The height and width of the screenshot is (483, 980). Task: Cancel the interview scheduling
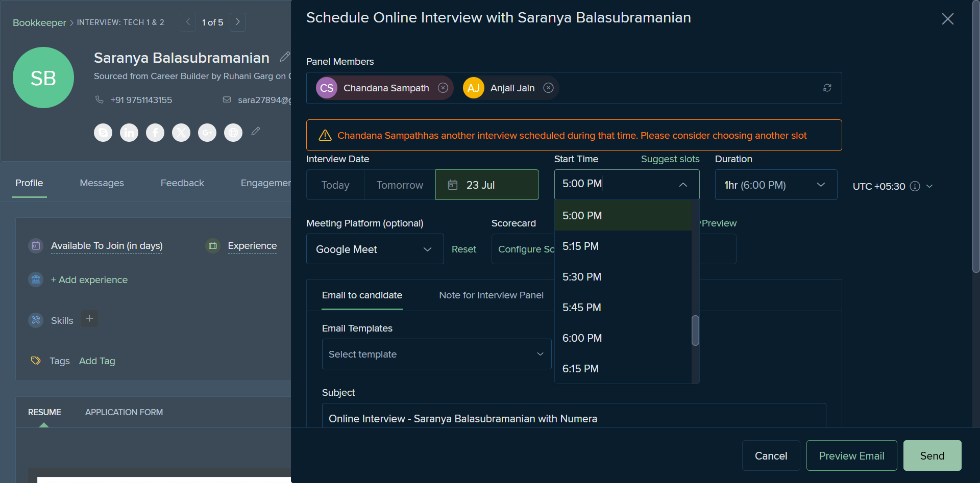771,455
